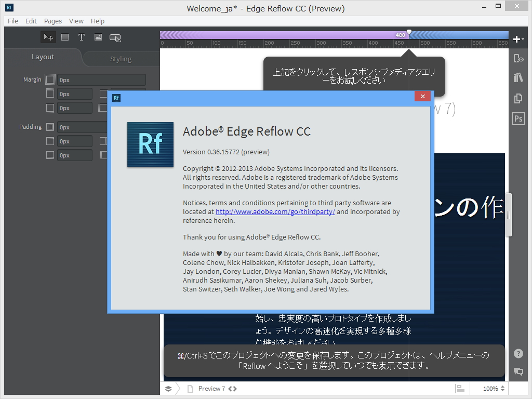Select the Selection tool in the toolbar

click(48, 37)
